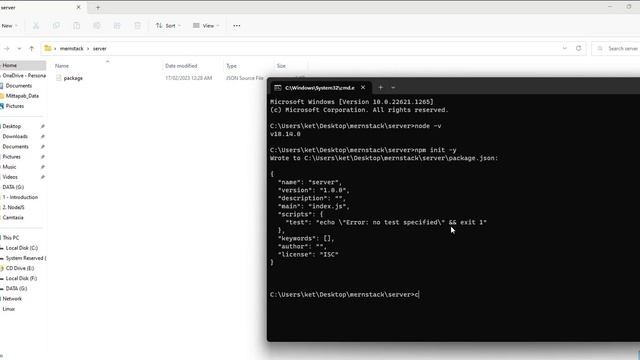The height and width of the screenshot is (360, 640).
Task: Open Desktop in quick access
Action: [12, 126]
